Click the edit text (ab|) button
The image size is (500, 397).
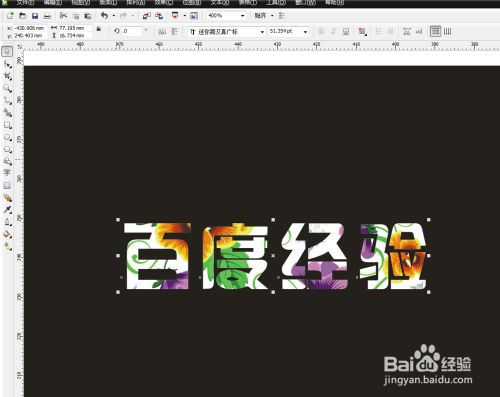coord(419,32)
